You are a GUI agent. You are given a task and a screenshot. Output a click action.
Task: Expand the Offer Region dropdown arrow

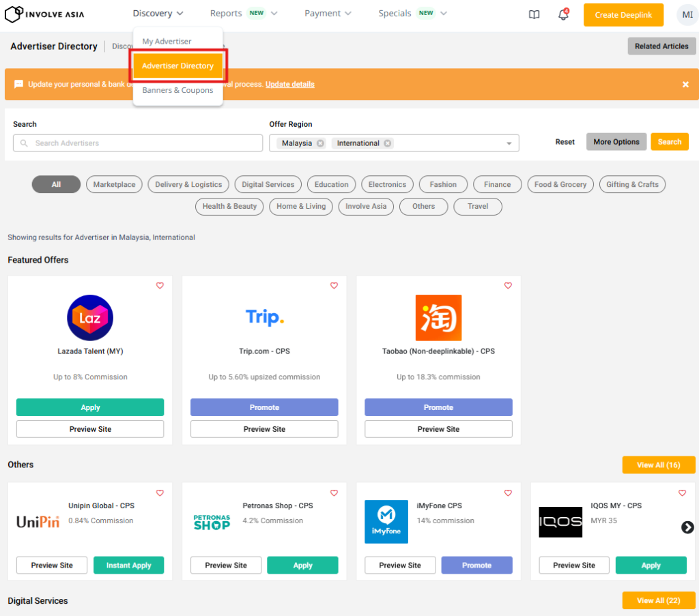[509, 143]
